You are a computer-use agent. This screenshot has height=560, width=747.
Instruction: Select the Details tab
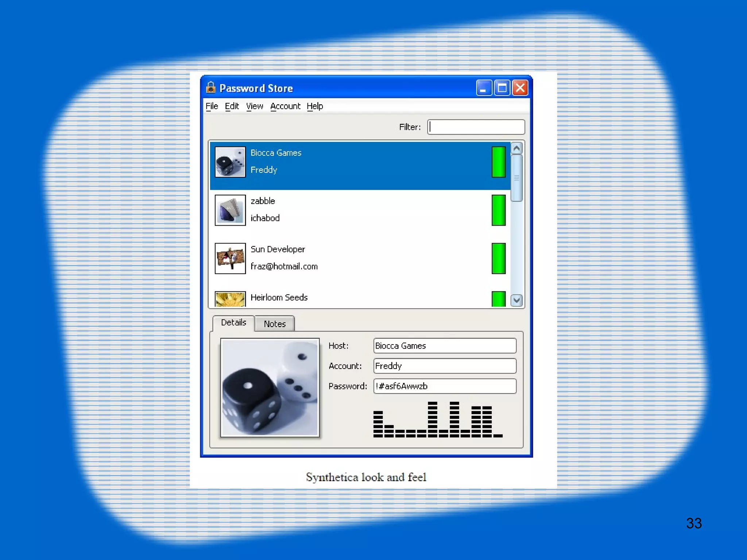tap(233, 323)
